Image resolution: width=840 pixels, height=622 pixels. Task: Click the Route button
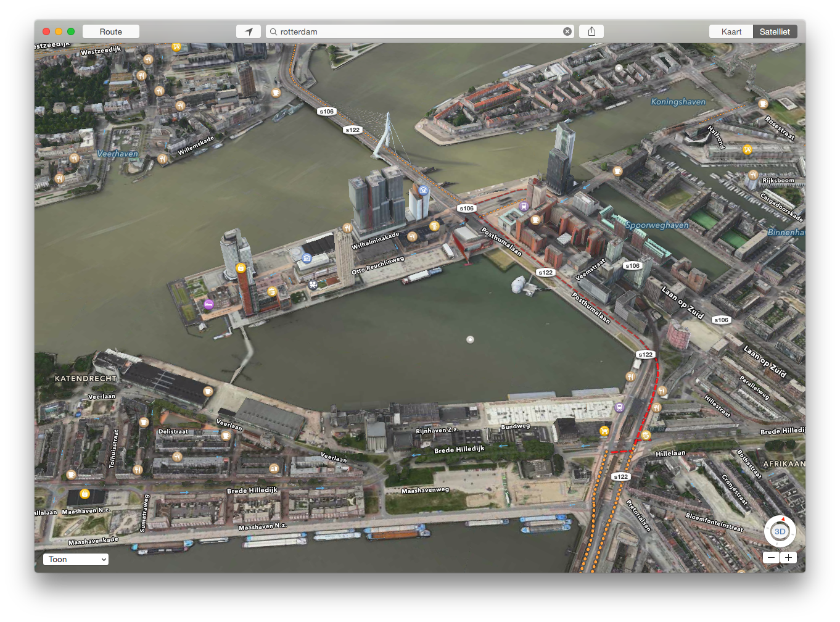(x=111, y=31)
